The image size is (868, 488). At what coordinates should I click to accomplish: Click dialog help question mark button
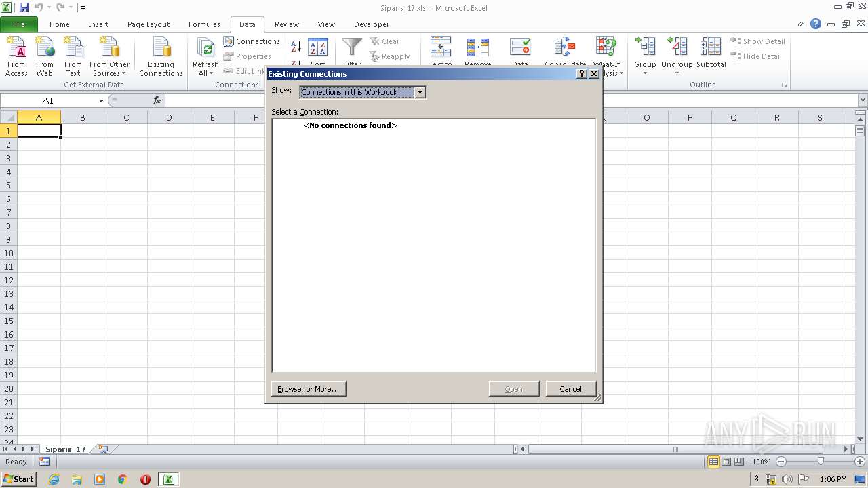[x=582, y=74]
